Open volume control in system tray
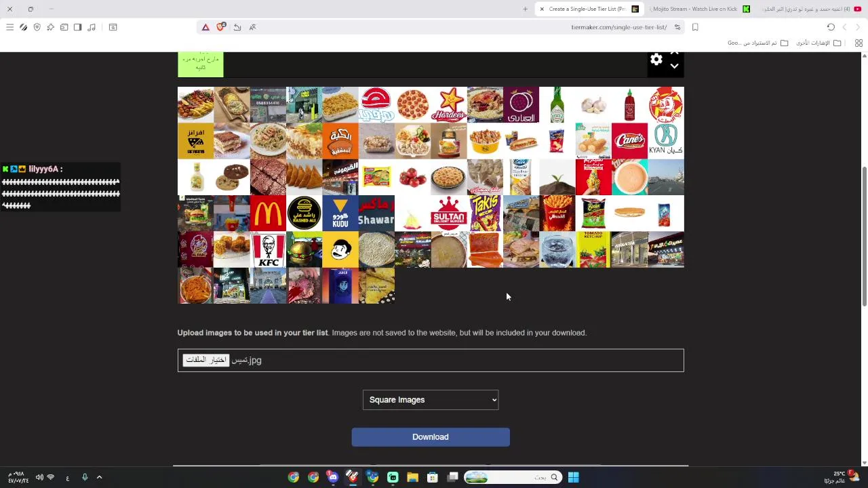 pyautogui.click(x=39, y=477)
